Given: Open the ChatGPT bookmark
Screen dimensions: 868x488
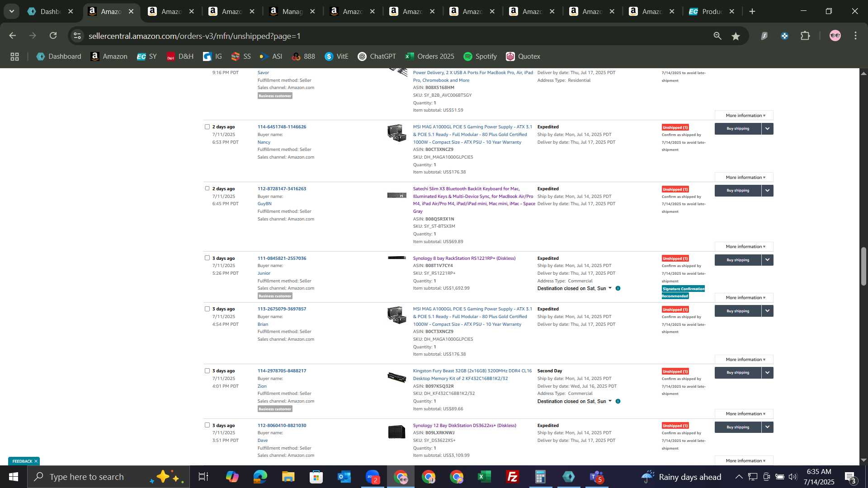Looking at the screenshot, I should (x=377, y=56).
